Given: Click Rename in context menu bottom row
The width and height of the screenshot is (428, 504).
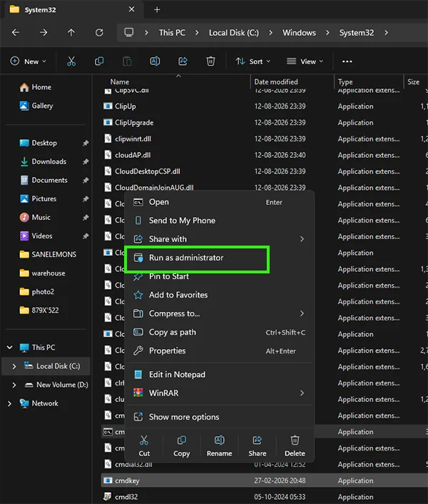Looking at the screenshot, I should coord(219,446).
